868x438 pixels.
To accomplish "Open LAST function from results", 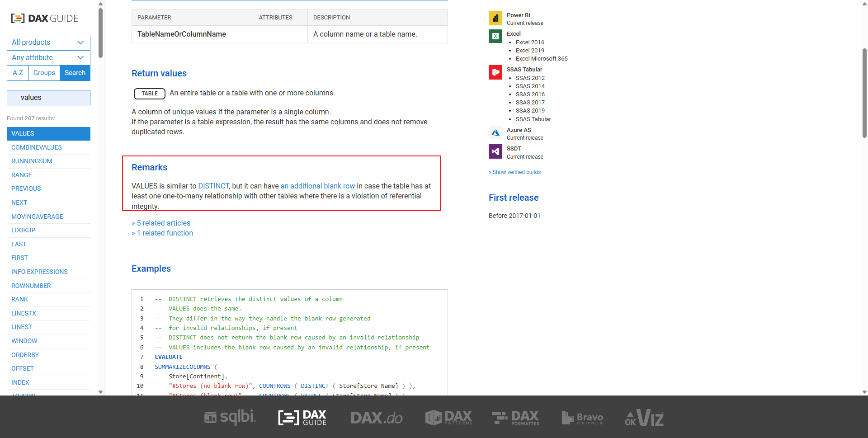I will point(48,245).
